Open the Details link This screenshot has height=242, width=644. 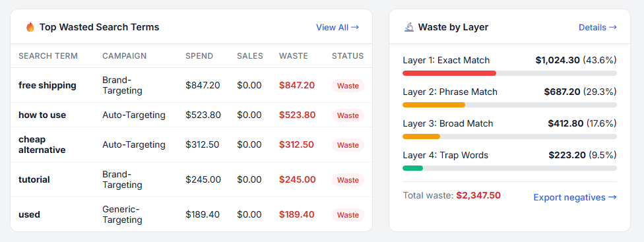coord(598,28)
